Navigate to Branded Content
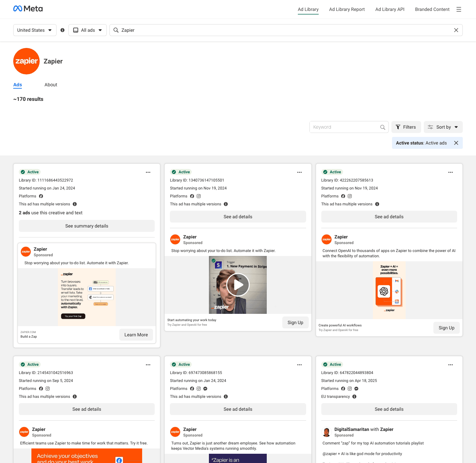Screen dimensions: 476x463 point(432,9)
